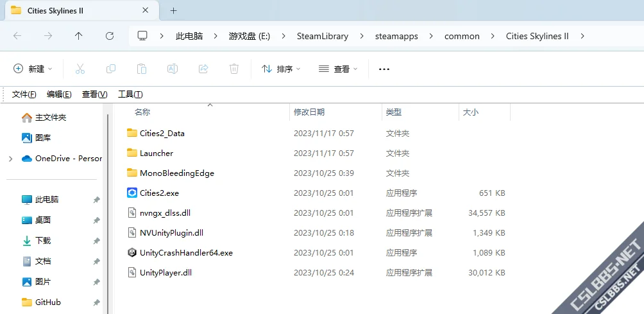The image size is (644, 314).
Task: Sort by 修改日期 column header
Action: [x=309, y=112]
